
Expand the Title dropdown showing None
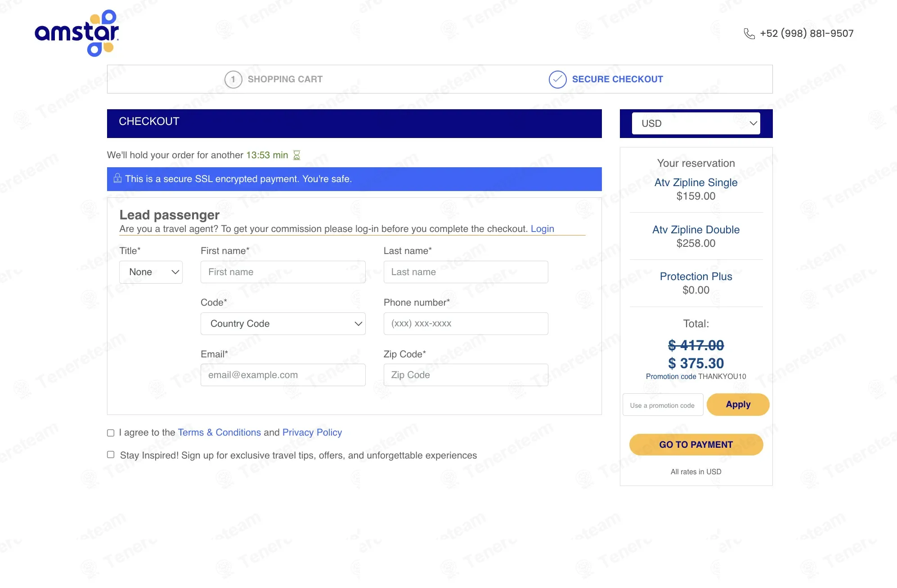(151, 272)
